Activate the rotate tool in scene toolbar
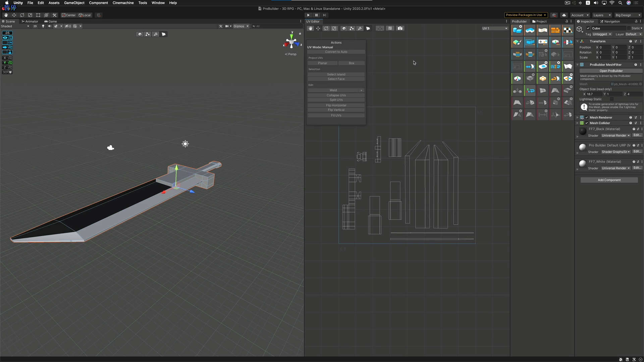 click(x=22, y=15)
